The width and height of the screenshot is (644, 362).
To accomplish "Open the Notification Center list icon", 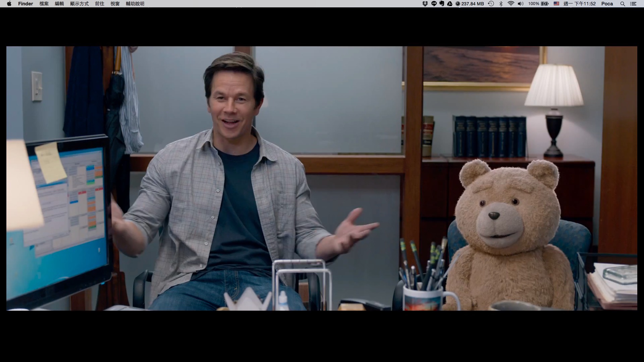I will (x=633, y=4).
